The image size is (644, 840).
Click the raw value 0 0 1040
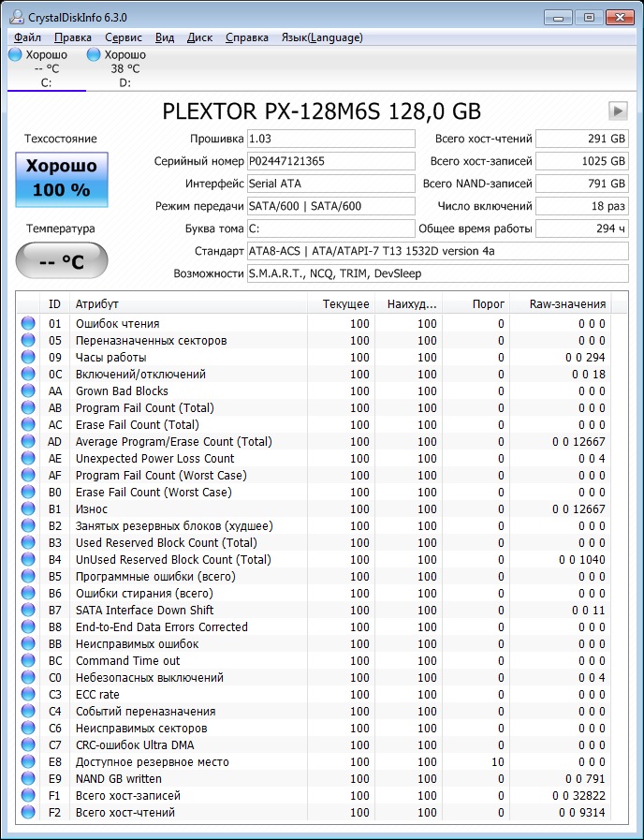582,559
